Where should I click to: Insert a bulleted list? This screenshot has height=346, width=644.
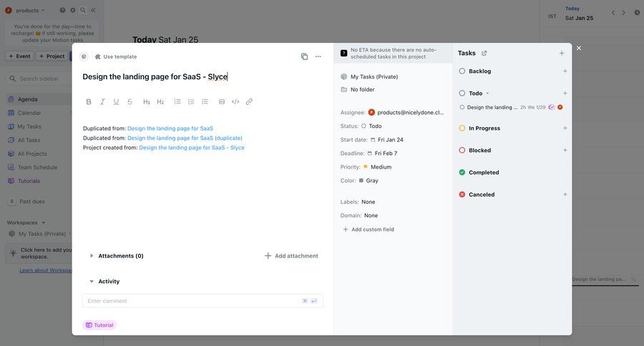177,102
